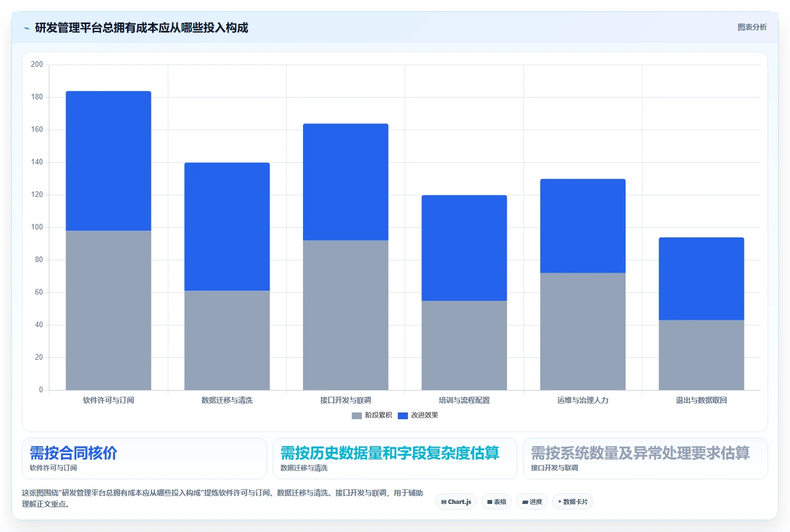Click 软件许可与订阅 subtitle in first card

click(53, 467)
